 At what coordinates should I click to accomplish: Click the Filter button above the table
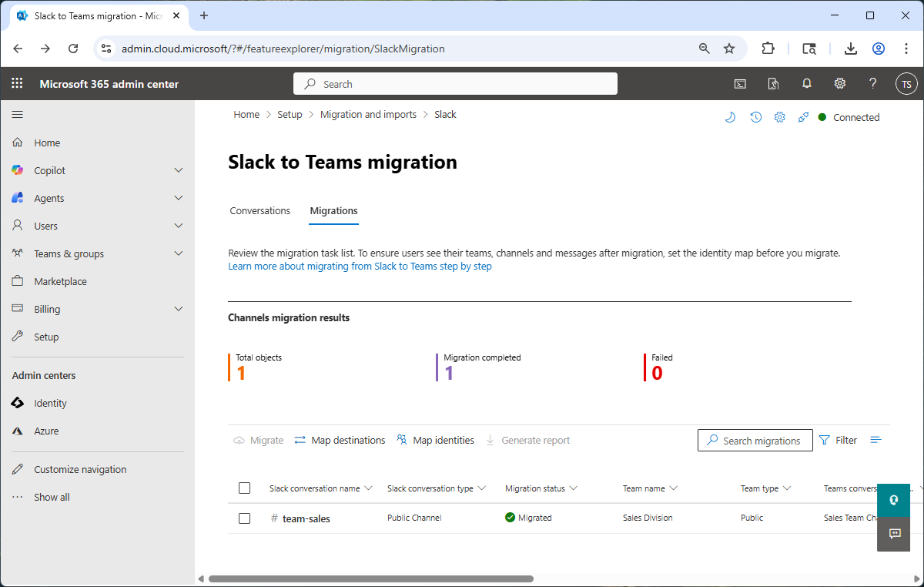click(x=838, y=440)
